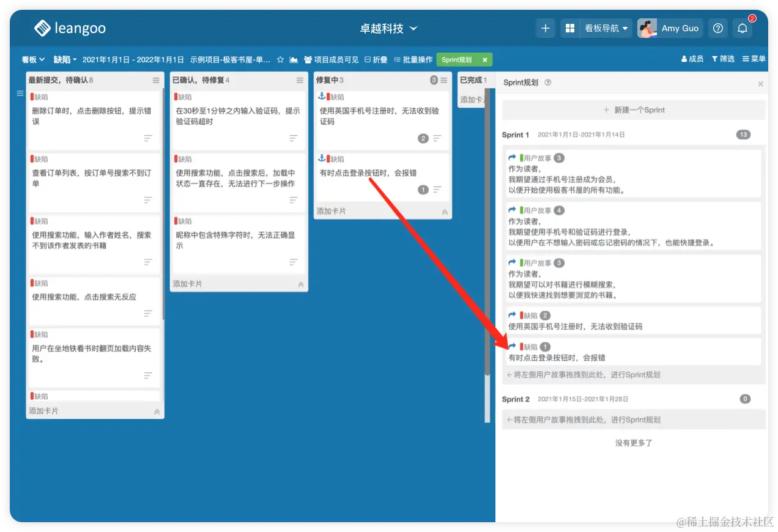Click Sprint 2 drop area placeholder

pos(634,419)
